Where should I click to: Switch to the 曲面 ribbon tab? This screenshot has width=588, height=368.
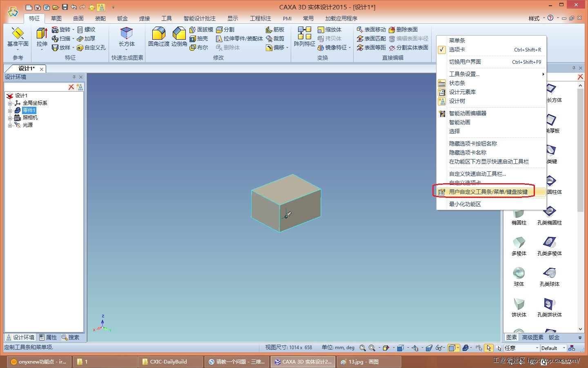(x=78, y=18)
